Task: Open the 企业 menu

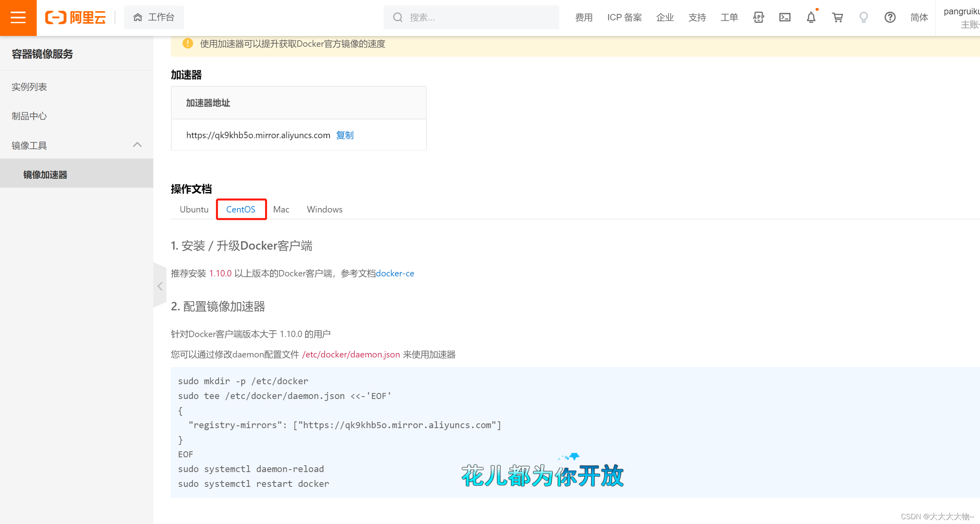Action: [x=665, y=18]
